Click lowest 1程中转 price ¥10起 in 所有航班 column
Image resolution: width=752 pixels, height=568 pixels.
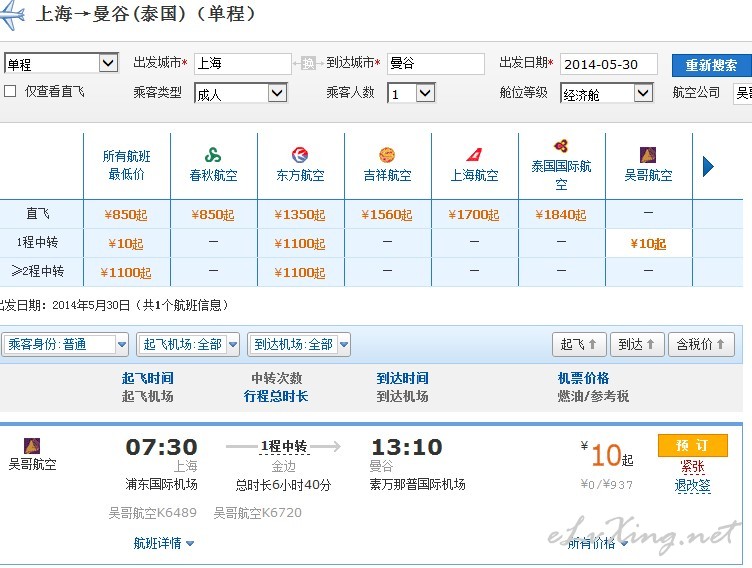(x=126, y=244)
